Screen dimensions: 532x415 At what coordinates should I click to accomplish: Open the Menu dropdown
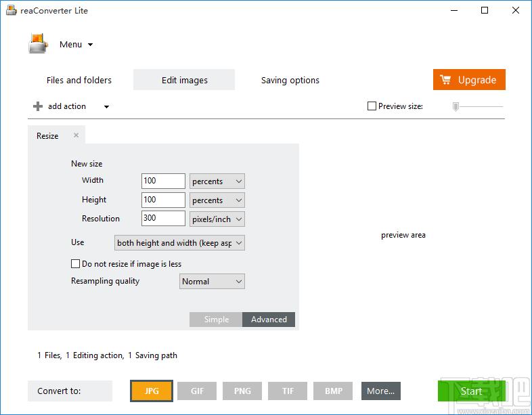[76, 45]
